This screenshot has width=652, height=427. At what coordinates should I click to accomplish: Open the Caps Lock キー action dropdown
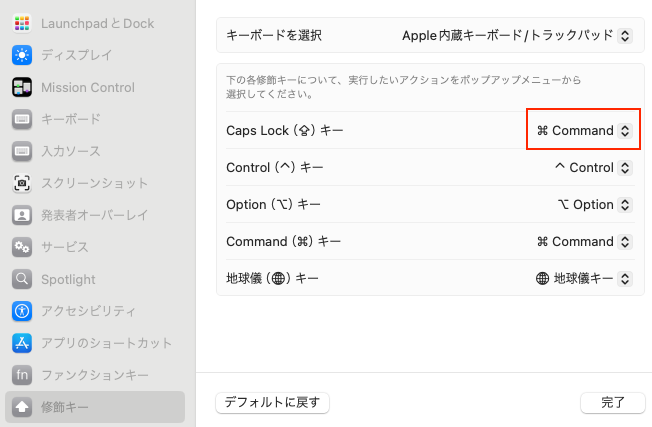[584, 131]
